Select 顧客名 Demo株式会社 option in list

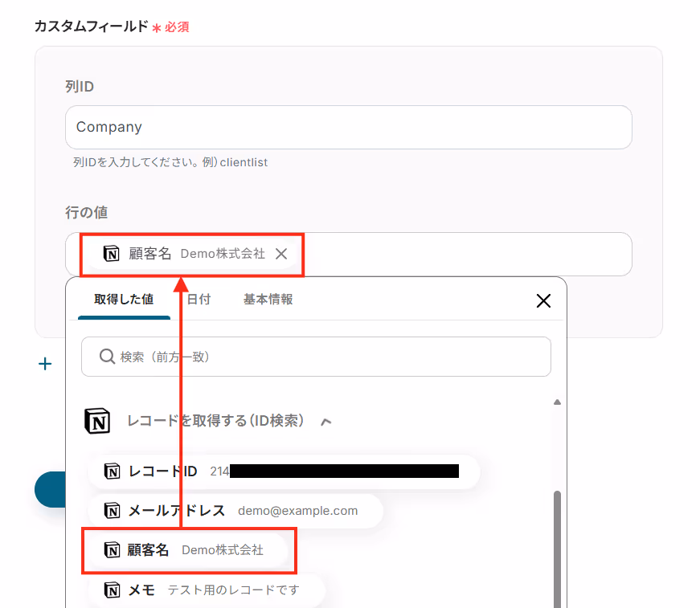187,550
